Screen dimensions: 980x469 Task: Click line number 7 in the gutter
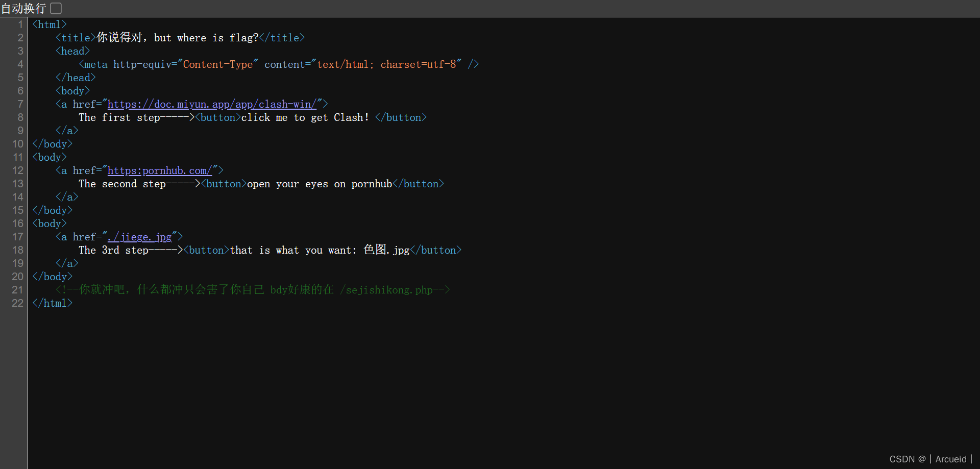[20, 104]
